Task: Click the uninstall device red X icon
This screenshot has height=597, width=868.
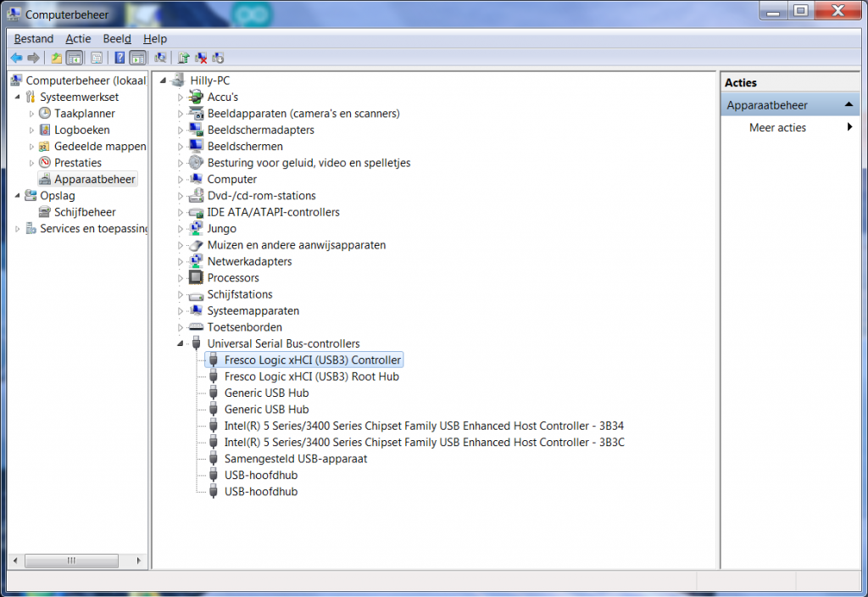Action: tap(201, 58)
